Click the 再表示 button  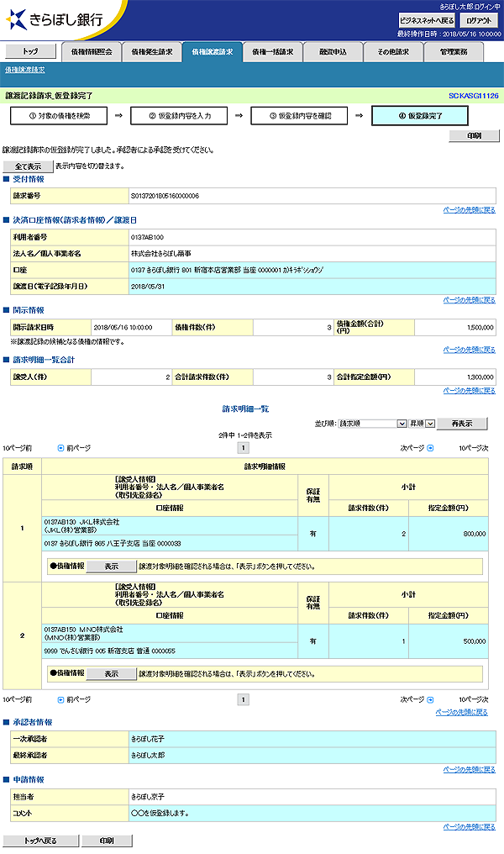click(x=462, y=424)
